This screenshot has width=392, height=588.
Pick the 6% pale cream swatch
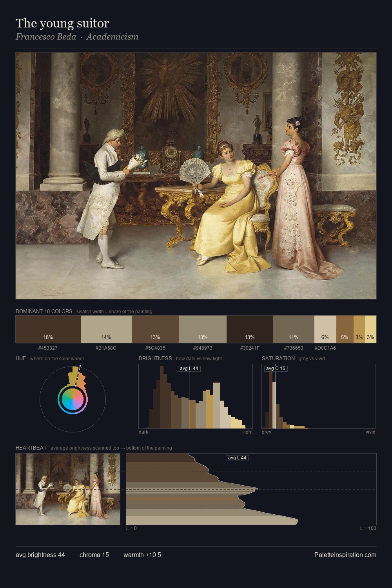click(x=325, y=329)
